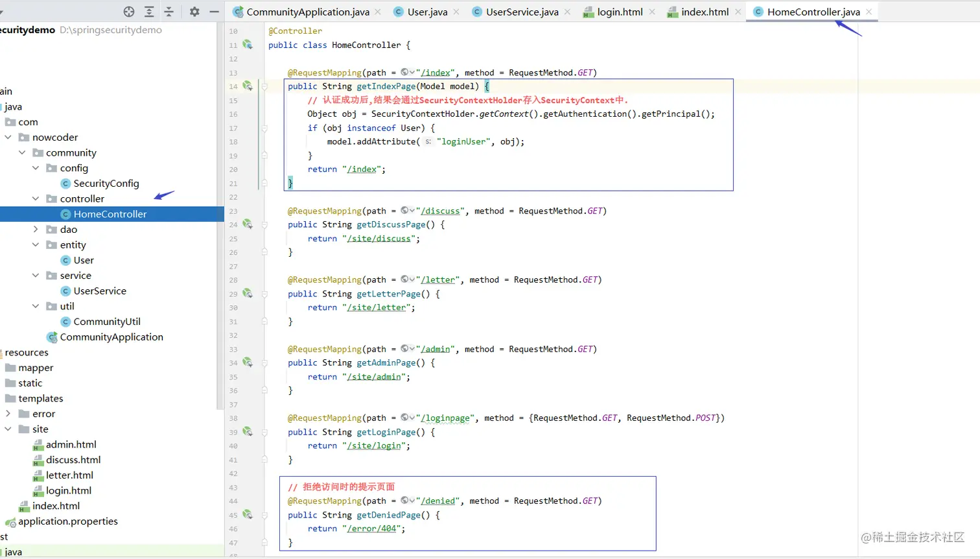Screen dimensions: 980x559
Task: Select letter.html in site folder
Action: [64, 475]
